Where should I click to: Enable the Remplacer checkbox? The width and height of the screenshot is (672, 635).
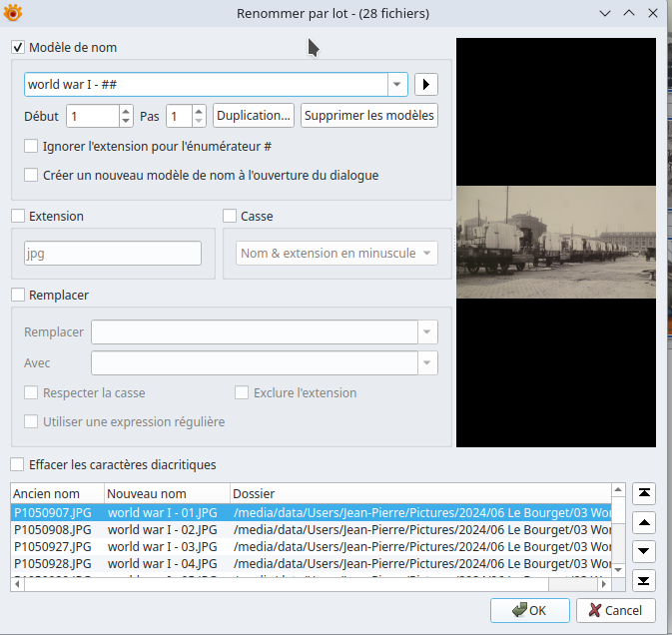pyautogui.click(x=18, y=295)
